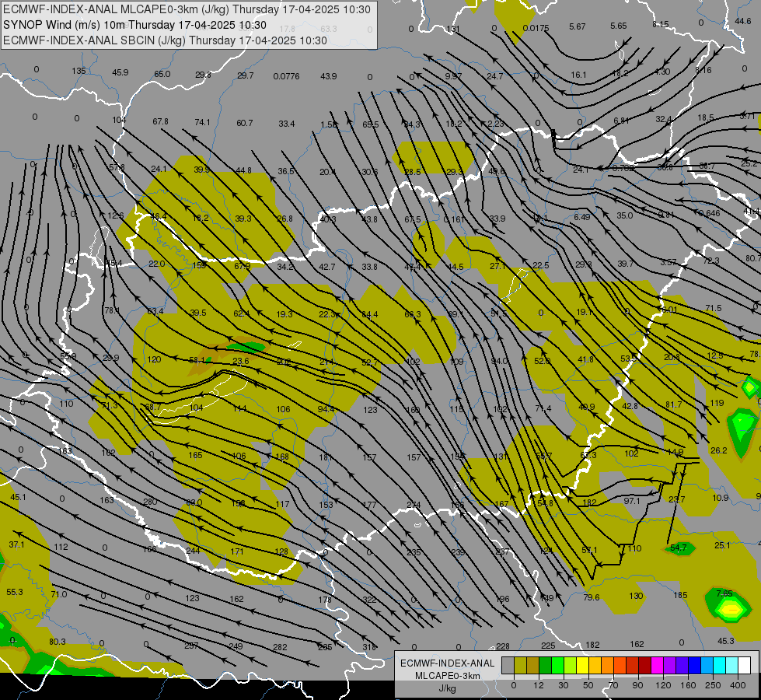This screenshot has height=700, width=761.
Task: Click the map value 0.0776
Action: point(286,76)
